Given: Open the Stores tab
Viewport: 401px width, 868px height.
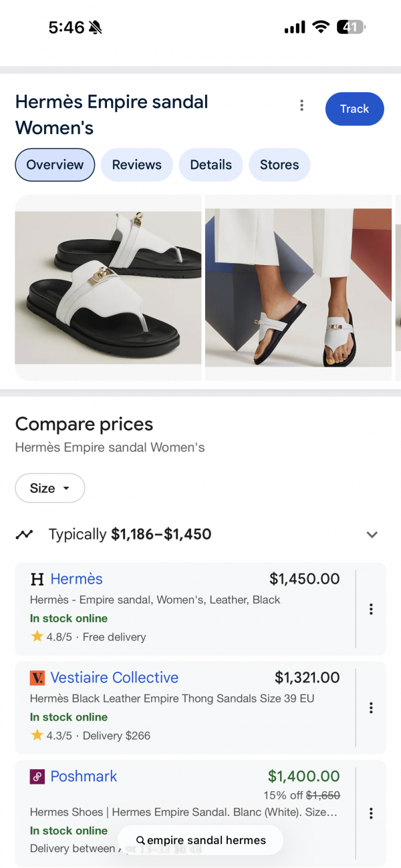Looking at the screenshot, I should 279,165.
